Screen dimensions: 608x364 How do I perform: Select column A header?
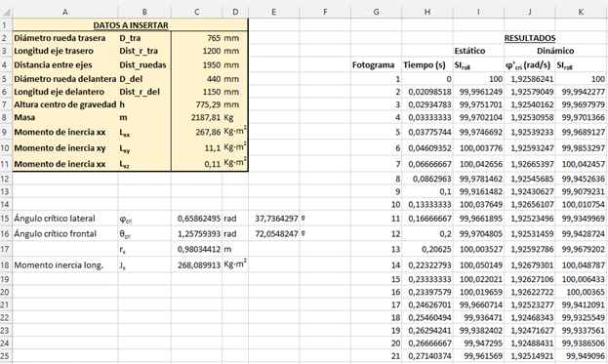[x=65, y=12]
